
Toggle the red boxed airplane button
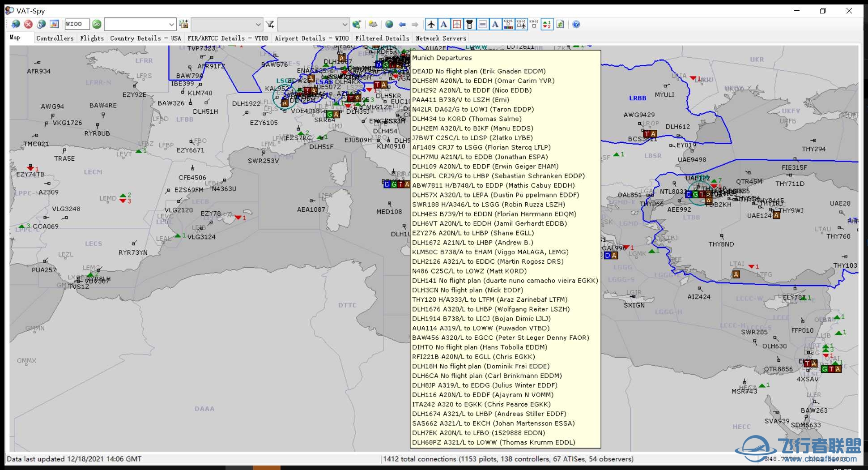click(457, 24)
